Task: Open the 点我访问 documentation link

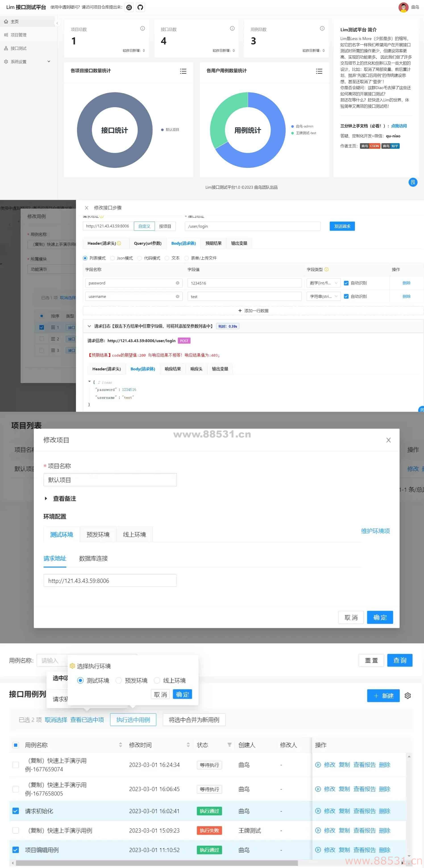Action: tap(399, 126)
